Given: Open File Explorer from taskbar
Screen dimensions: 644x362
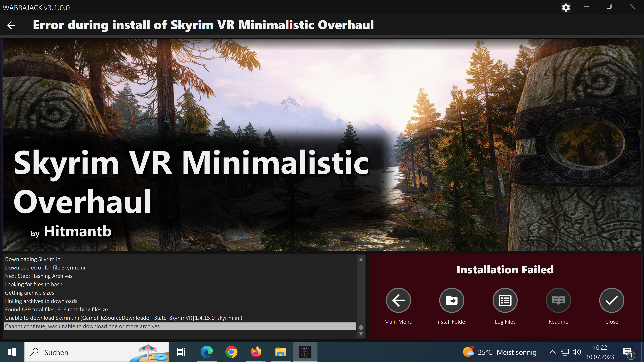Looking at the screenshot, I should (x=281, y=352).
